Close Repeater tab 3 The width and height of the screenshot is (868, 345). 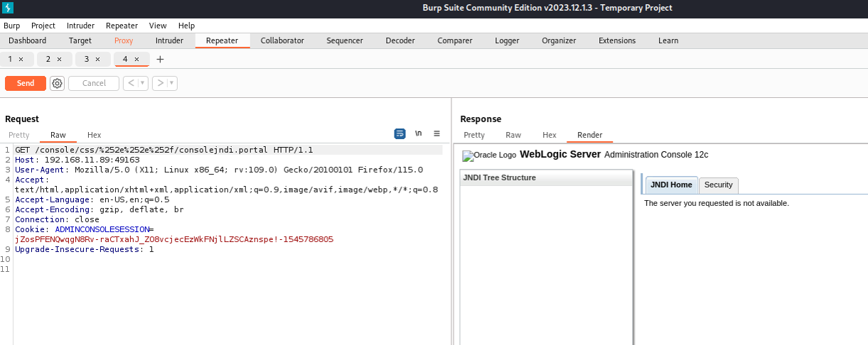(97, 60)
